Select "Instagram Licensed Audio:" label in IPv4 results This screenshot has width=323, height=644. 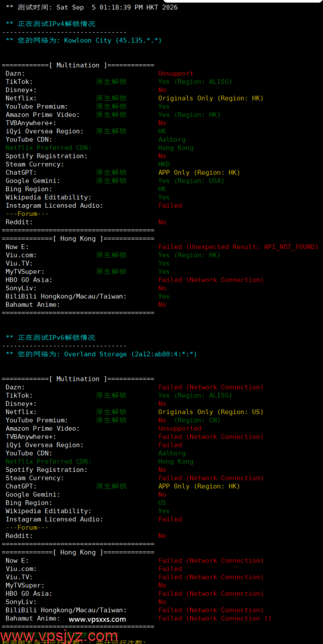54,205
